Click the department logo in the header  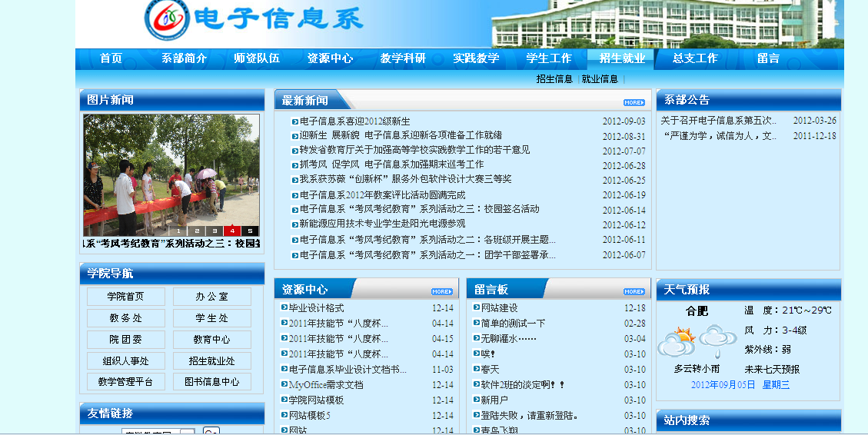coord(167,21)
